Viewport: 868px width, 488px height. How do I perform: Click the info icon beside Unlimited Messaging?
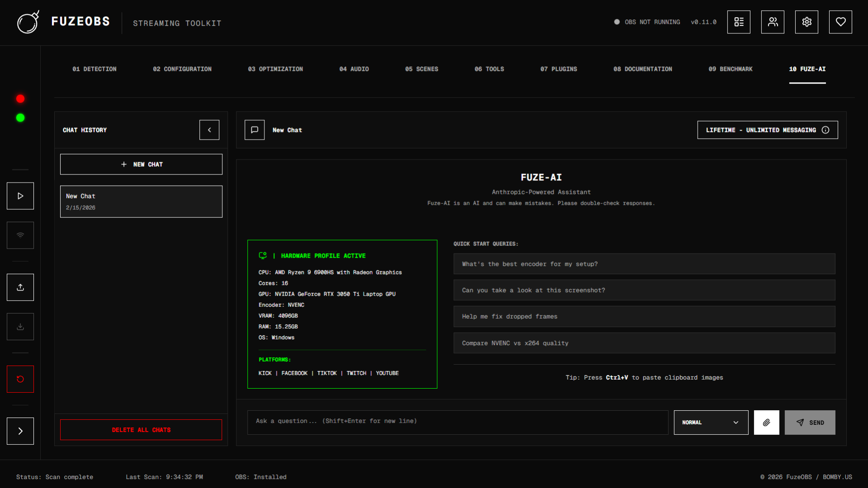826,130
